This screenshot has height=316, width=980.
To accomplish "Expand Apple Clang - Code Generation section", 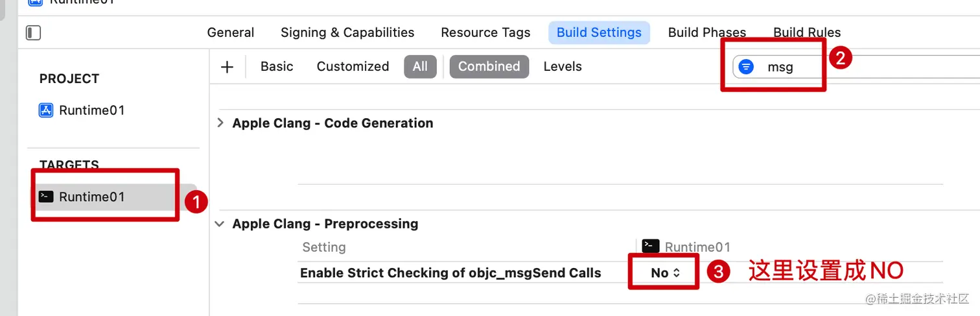I will click(220, 123).
